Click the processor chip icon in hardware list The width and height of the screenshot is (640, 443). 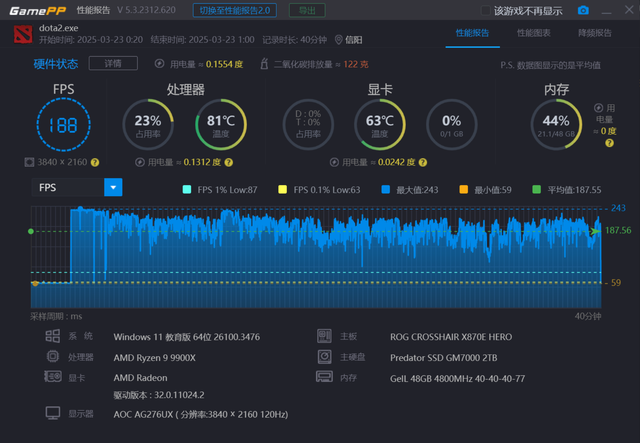(x=53, y=356)
